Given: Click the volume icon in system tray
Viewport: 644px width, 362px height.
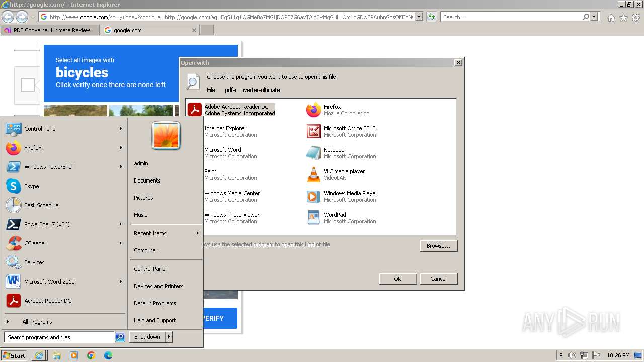Looking at the screenshot, I should [572, 355].
